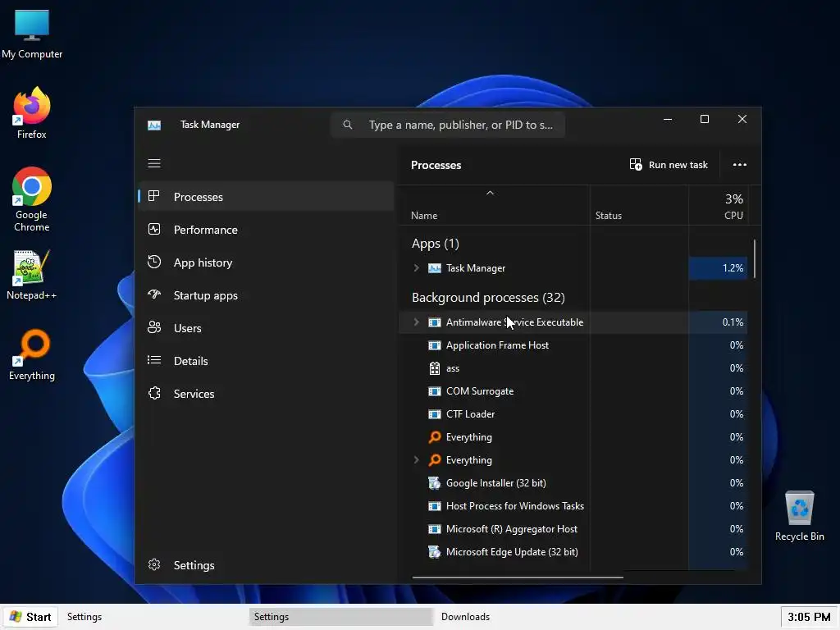
Task: Select Application Frame Host process
Action: click(x=573, y=345)
